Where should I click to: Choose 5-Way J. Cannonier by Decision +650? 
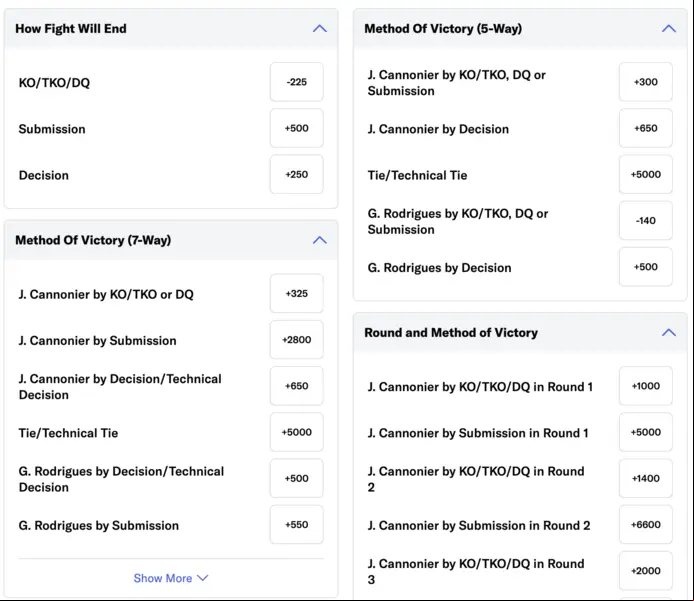tap(646, 128)
